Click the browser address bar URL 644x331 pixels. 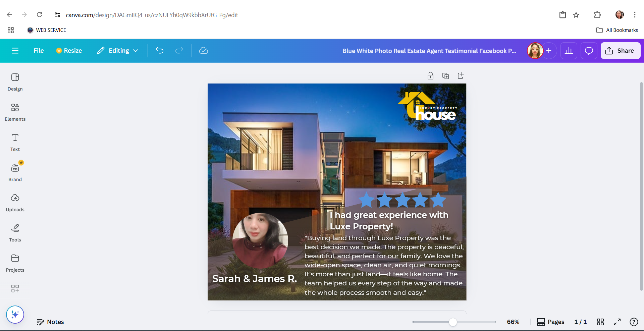coord(152,15)
